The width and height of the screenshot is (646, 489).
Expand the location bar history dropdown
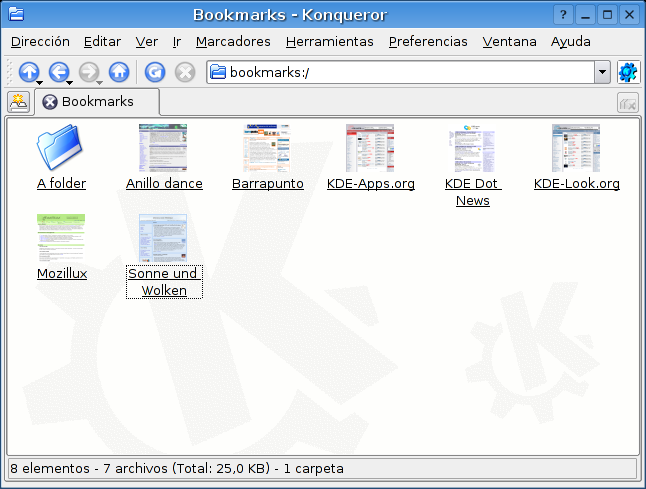602,72
